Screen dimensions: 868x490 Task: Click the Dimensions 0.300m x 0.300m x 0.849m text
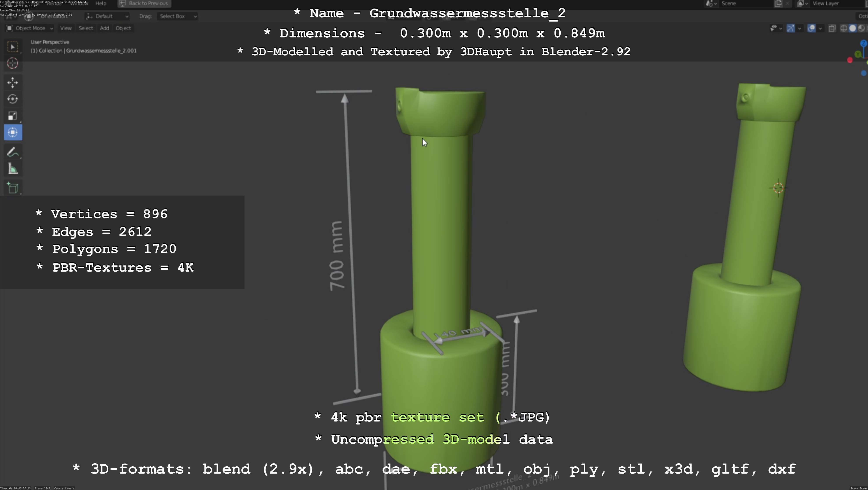(434, 33)
